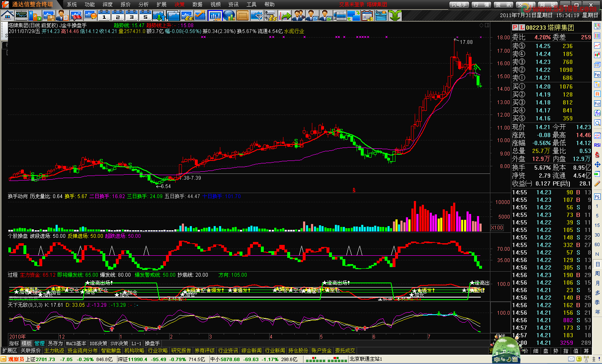Open the 分析 menu
The image size is (602, 364).
[143, 5]
